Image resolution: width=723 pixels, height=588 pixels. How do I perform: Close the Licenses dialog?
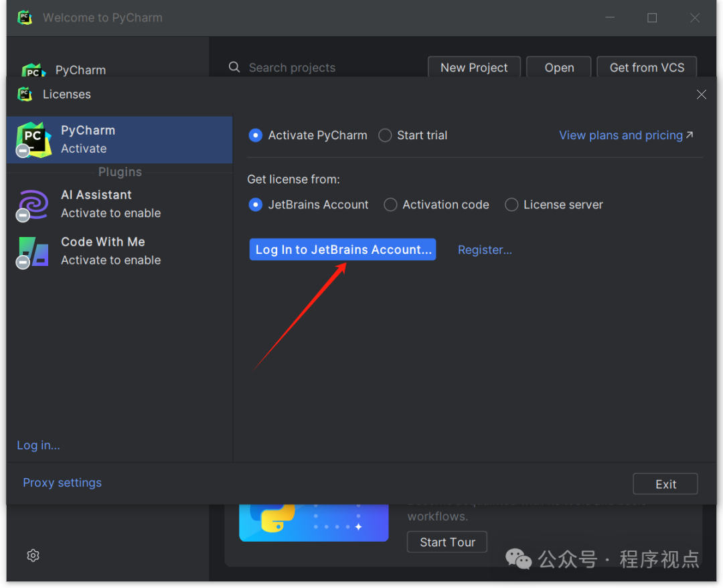702,94
